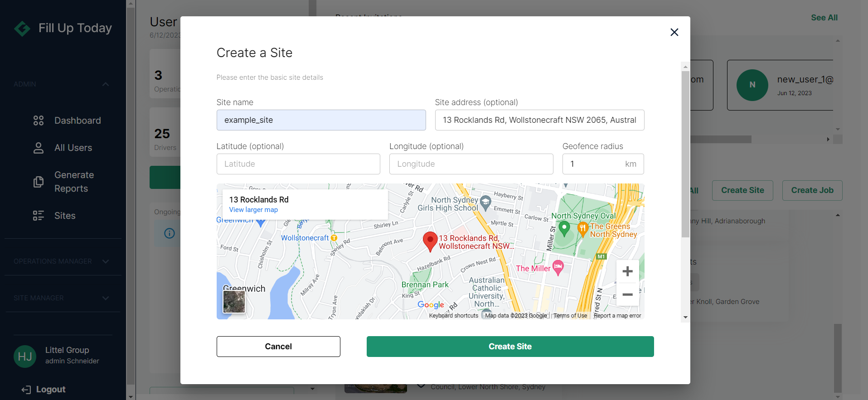Click the ongoing jobs info icon
This screenshot has height=400, width=868.
click(x=170, y=233)
